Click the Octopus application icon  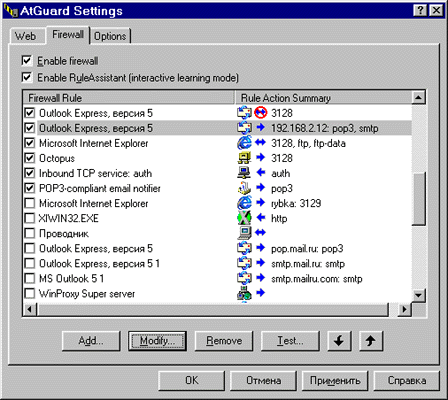pos(244,158)
